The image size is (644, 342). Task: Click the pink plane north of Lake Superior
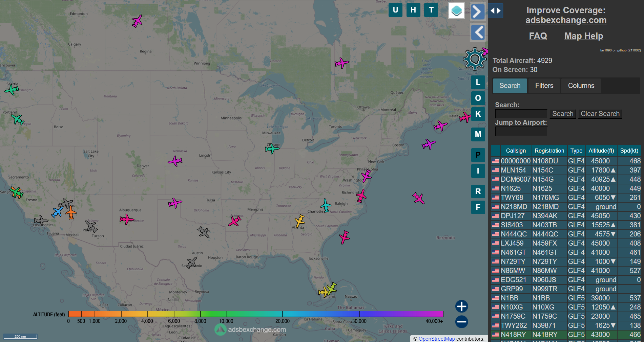click(x=342, y=63)
